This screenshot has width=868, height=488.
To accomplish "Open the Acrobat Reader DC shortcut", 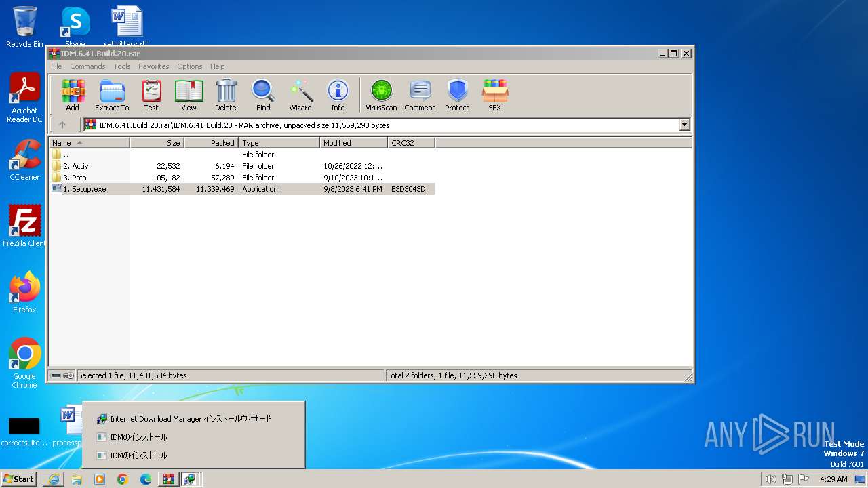I will 24,98.
